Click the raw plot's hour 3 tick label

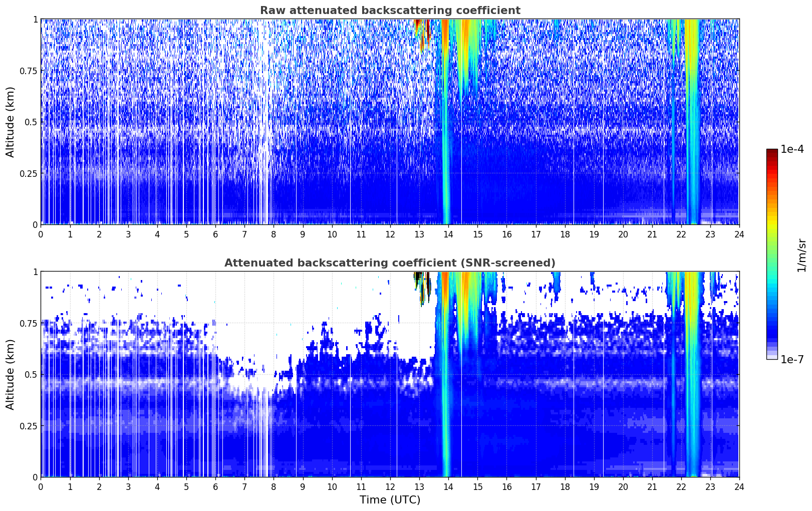(x=128, y=234)
